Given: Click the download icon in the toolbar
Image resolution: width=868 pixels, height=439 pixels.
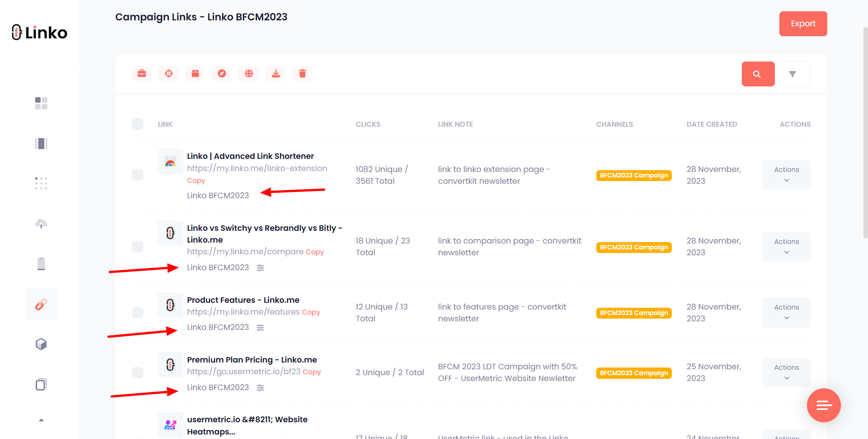Looking at the screenshot, I should [276, 73].
